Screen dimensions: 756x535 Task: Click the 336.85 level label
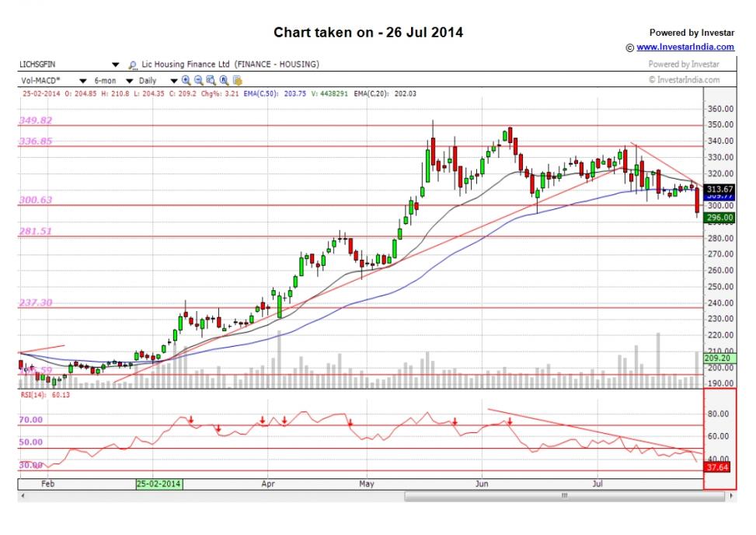pos(35,142)
